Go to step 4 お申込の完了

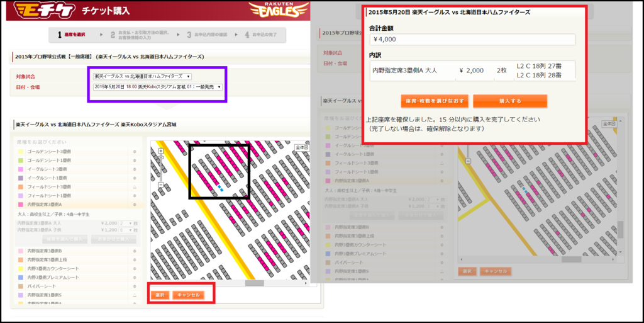[261, 35]
